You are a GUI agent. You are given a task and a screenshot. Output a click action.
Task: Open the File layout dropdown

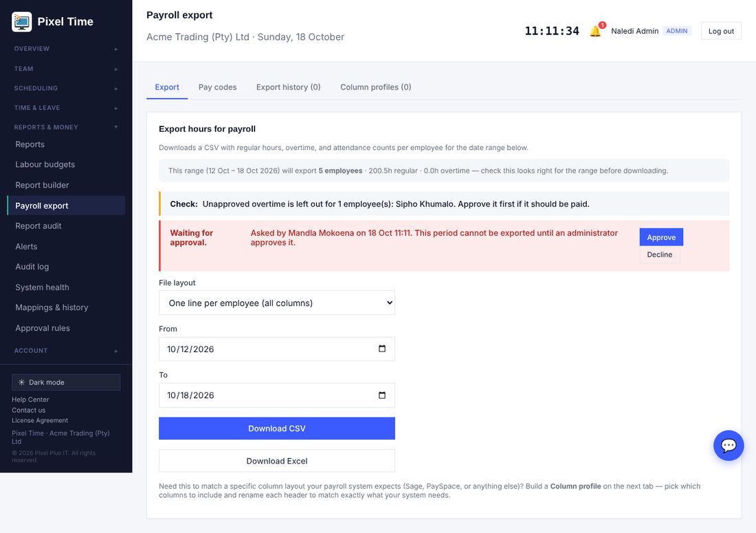tap(277, 303)
